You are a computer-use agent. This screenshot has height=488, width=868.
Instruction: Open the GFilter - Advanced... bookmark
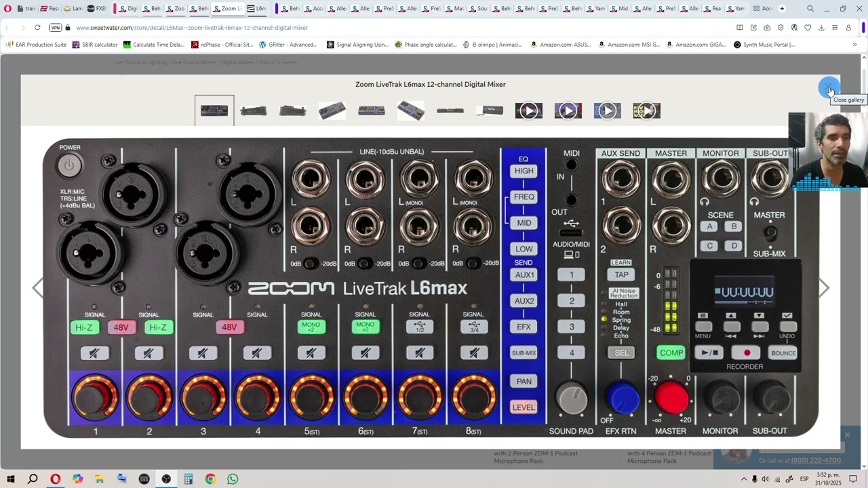point(288,45)
